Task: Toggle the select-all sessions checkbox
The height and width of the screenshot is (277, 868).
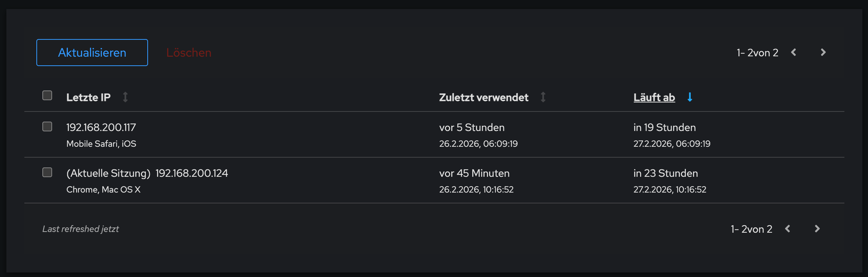Action: 47,96
